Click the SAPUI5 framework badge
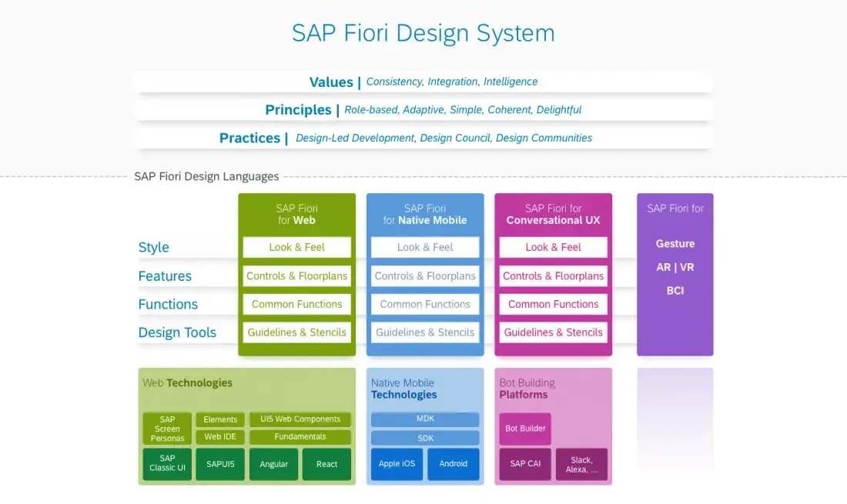 point(219,464)
